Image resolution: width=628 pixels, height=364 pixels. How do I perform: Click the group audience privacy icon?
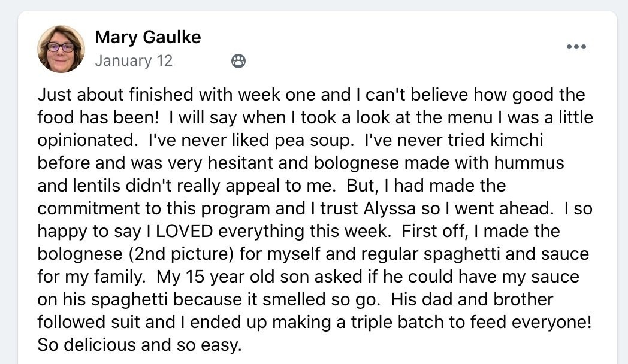point(238,61)
